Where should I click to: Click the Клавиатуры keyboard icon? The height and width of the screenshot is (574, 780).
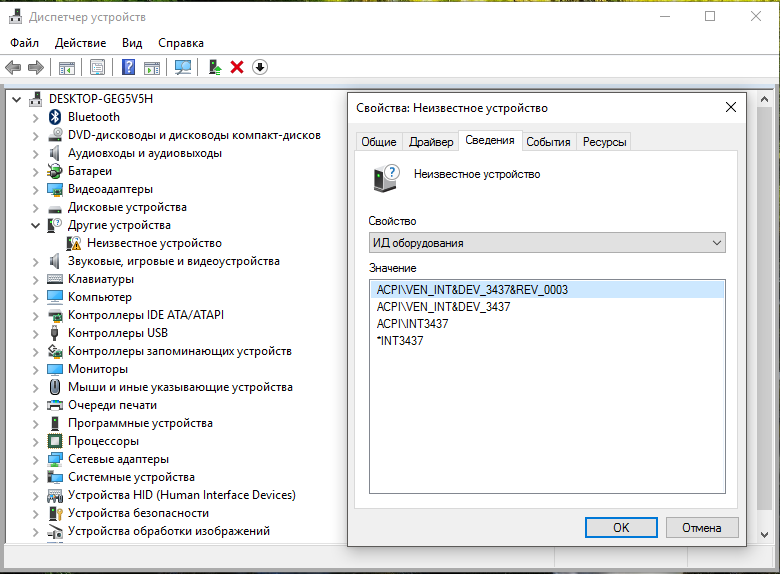coord(55,279)
